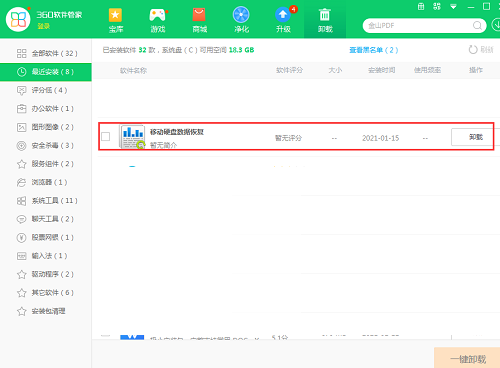Click the 卸载 button for 移动硬盘数据恢复
500x368 pixels.
coord(475,137)
